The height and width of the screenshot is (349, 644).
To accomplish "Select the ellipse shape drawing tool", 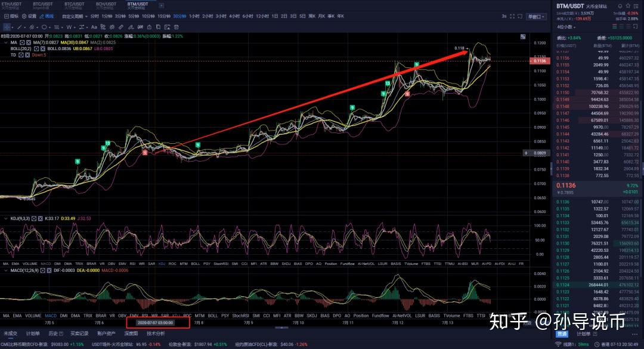I will [44, 27].
